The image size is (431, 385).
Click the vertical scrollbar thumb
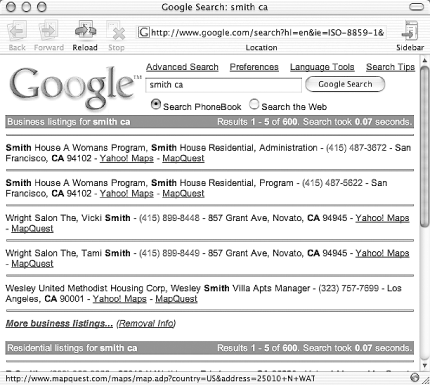click(x=425, y=147)
